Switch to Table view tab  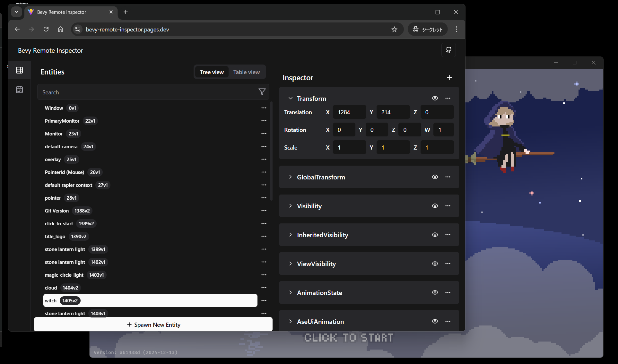click(246, 72)
